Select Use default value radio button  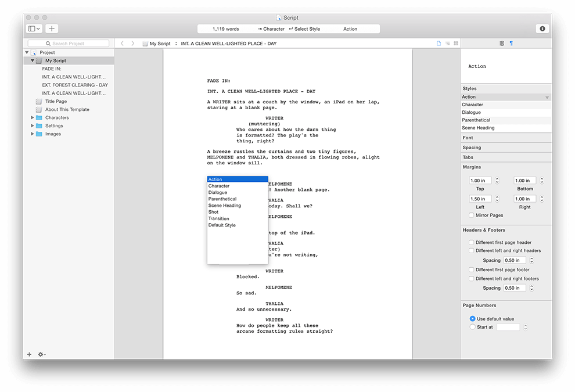(x=472, y=319)
